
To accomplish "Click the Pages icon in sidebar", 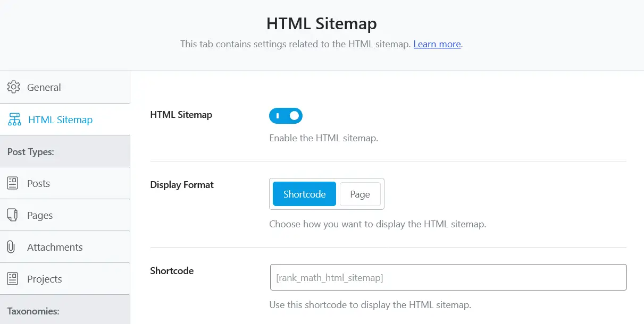I will click(12, 215).
